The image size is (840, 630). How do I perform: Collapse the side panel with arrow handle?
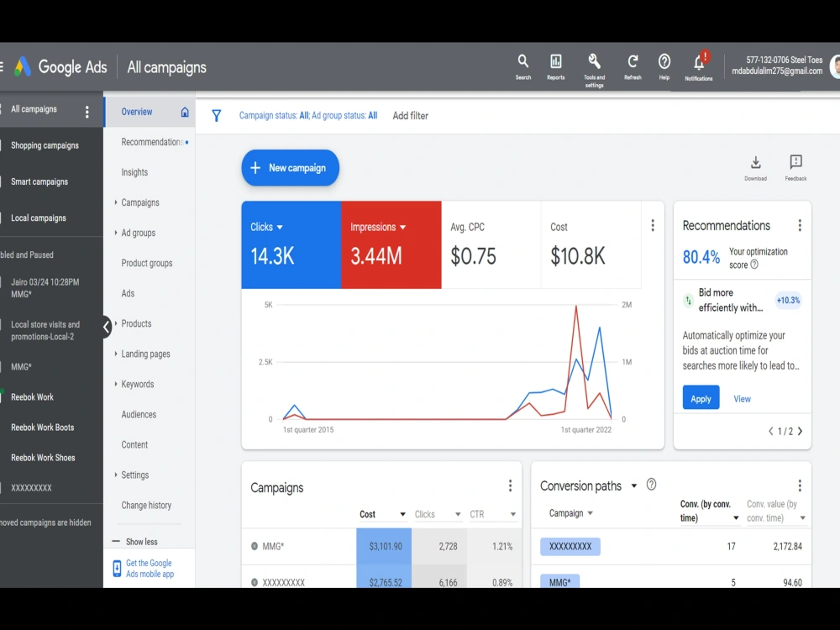pos(107,327)
